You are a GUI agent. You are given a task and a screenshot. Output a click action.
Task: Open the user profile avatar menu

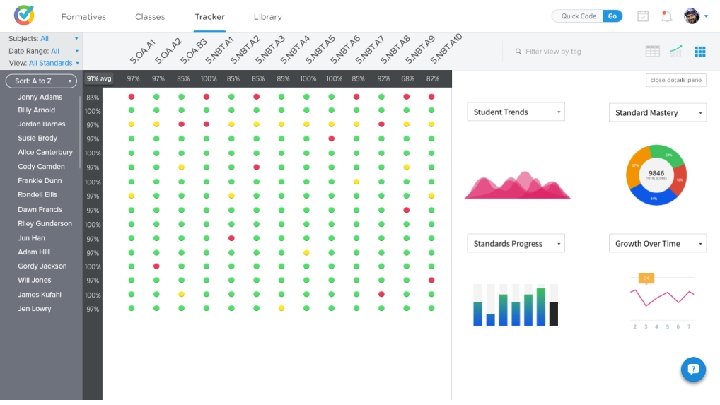(x=692, y=16)
